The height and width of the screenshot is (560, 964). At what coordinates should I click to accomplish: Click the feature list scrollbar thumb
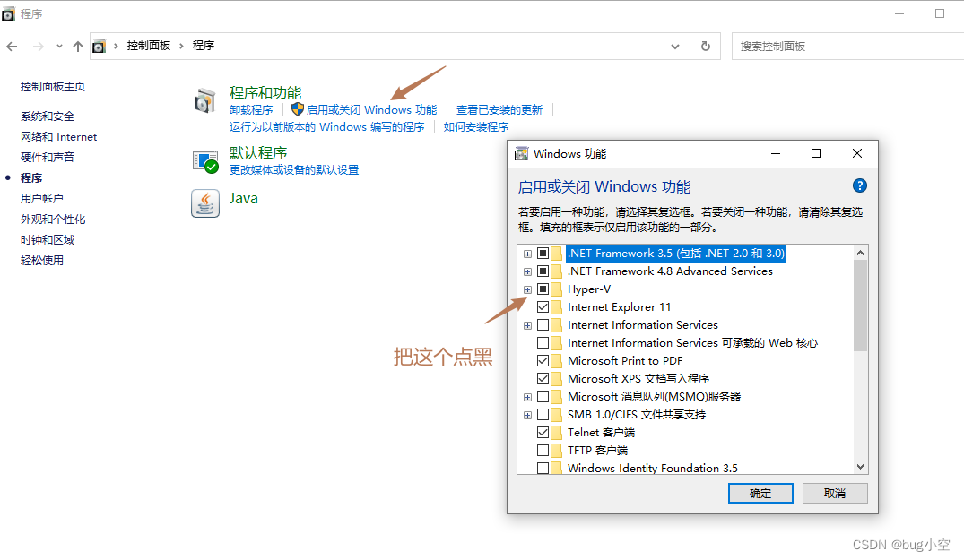[860, 306]
